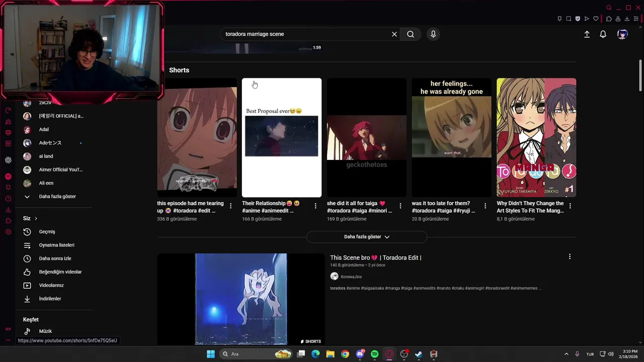Open the Opera flow send icon

coord(587,19)
